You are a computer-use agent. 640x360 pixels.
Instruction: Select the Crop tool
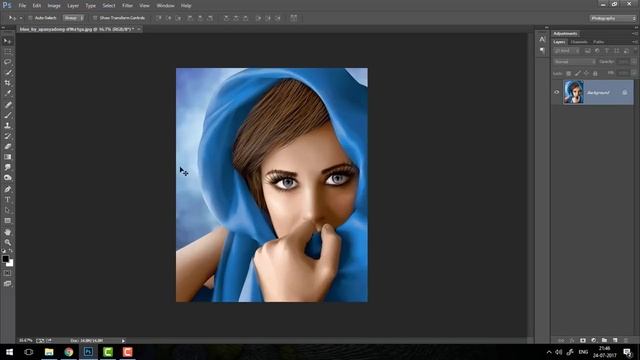pos(7,83)
